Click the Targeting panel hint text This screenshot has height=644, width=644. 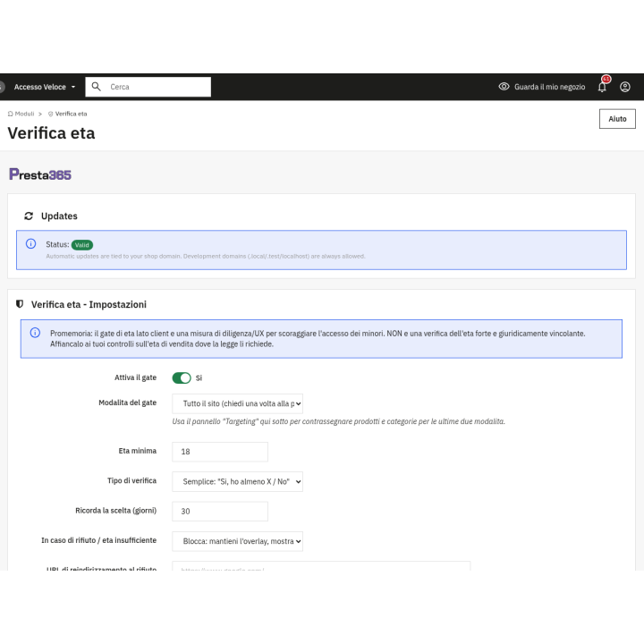(338, 421)
